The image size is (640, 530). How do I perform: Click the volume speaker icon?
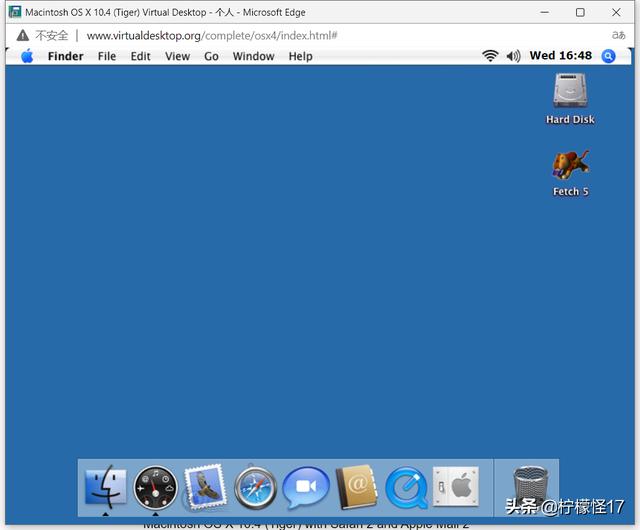[x=513, y=56]
